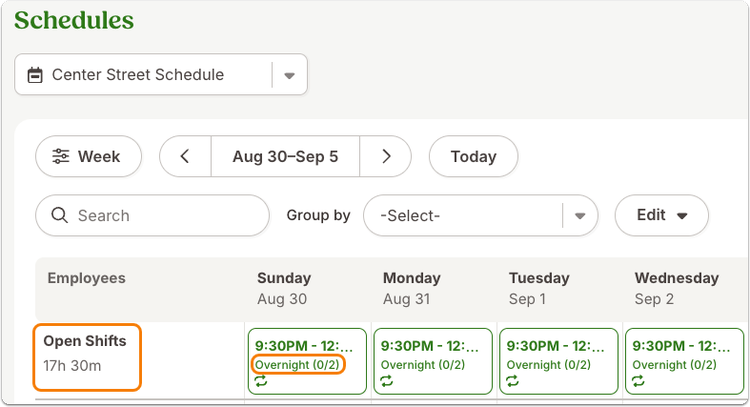Screen dimensions: 750x407
Task: Go to previous week with left chevron
Action: click(185, 156)
